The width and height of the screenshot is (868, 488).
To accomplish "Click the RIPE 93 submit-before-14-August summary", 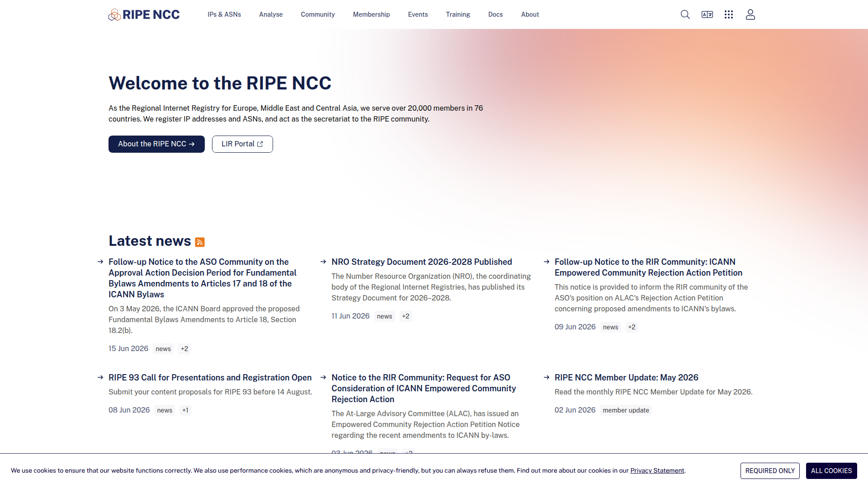I will (x=210, y=392).
